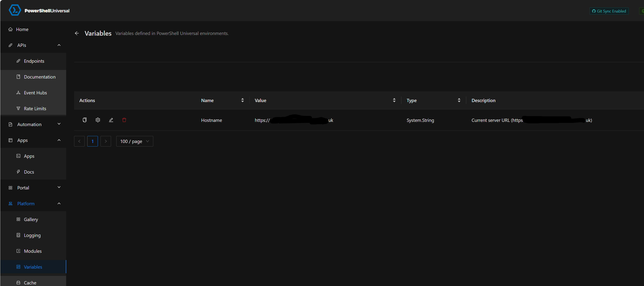Copy the Hostname variable with the copy icon
Image resolution: width=644 pixels, height=286 pixels.
click(84, 120)
